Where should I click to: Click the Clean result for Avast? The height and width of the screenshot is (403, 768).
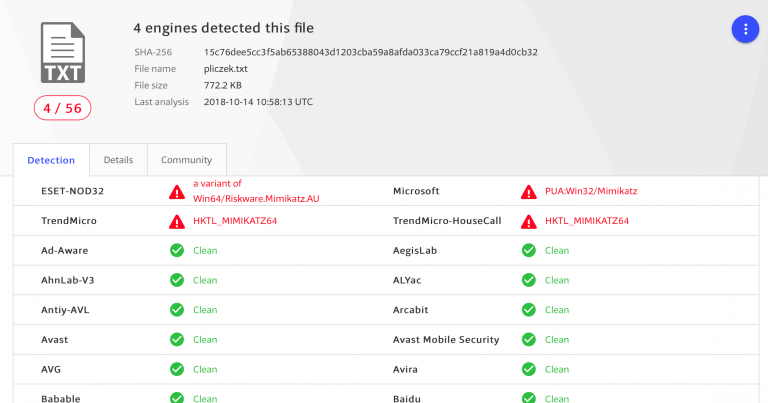point(205,339)
